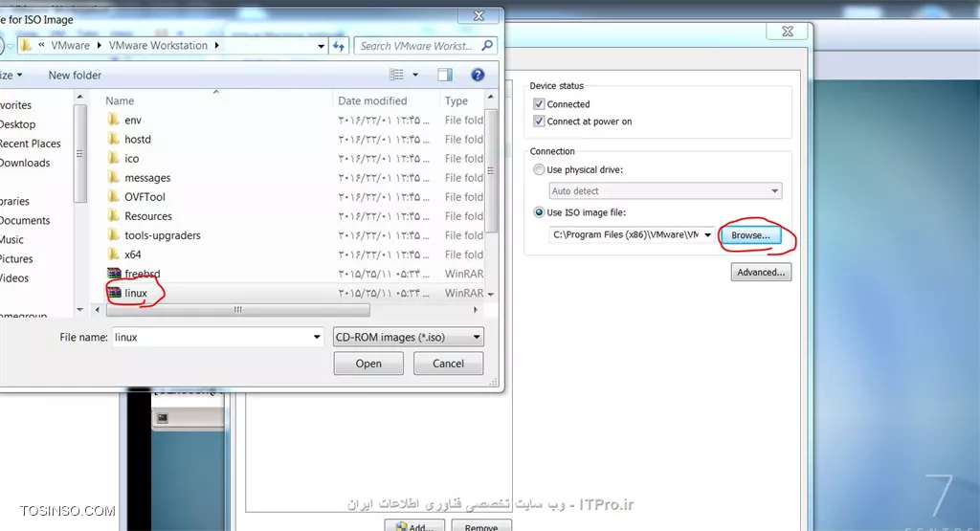Open Music library in navigation pane
980x531 pixels.
pos(11,240)
